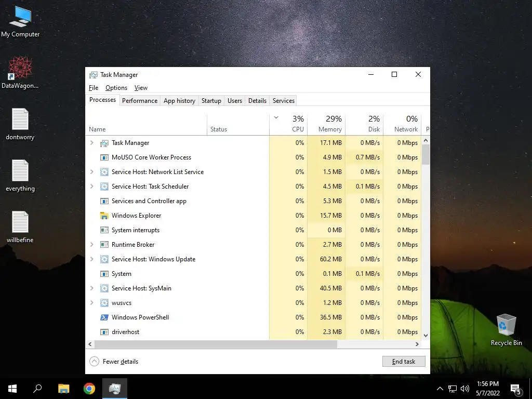
Task: Click the Services and Controller app icon
Action: 104,201
